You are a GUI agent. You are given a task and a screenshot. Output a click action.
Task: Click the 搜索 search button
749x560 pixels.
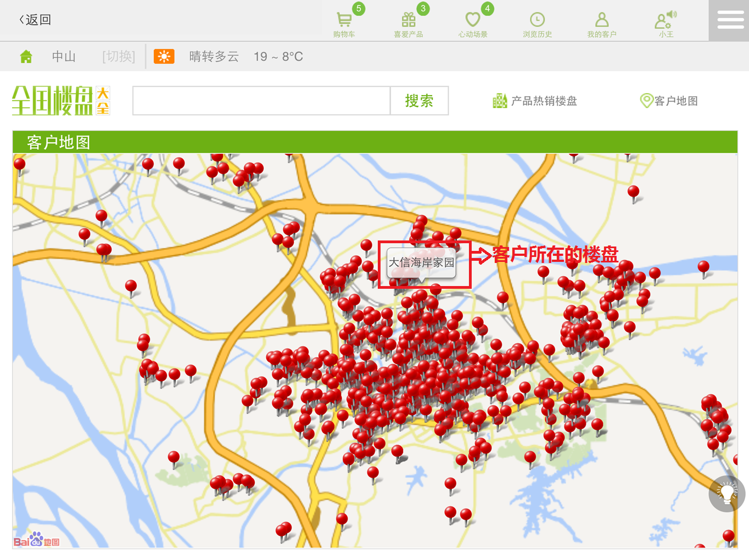click(420, 100)
